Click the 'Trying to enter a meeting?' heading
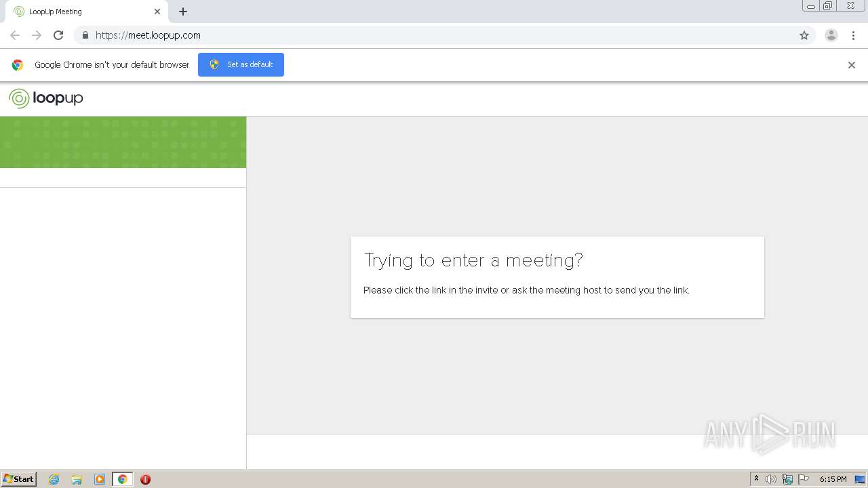The width and height of the screenshot is (868, 488). tap(473, 260)
